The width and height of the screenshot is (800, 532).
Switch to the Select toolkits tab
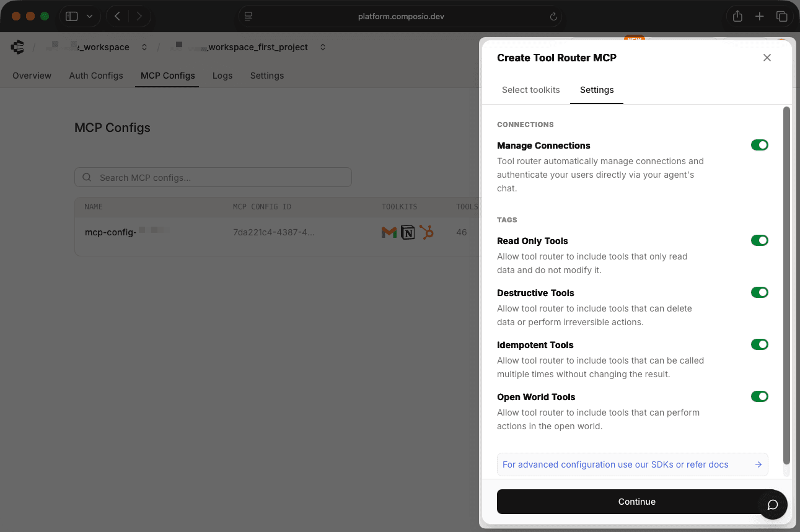pyautogui.click(x=531, y=90)
